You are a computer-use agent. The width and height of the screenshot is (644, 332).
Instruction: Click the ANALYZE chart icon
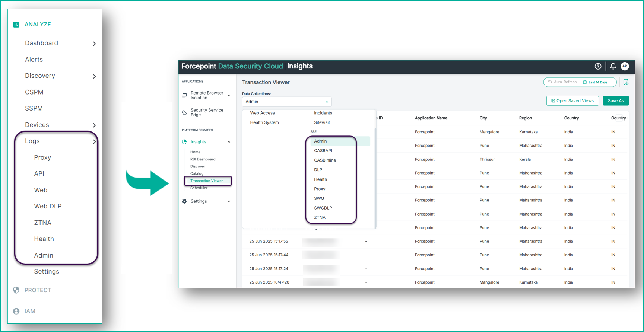[16, 25]
